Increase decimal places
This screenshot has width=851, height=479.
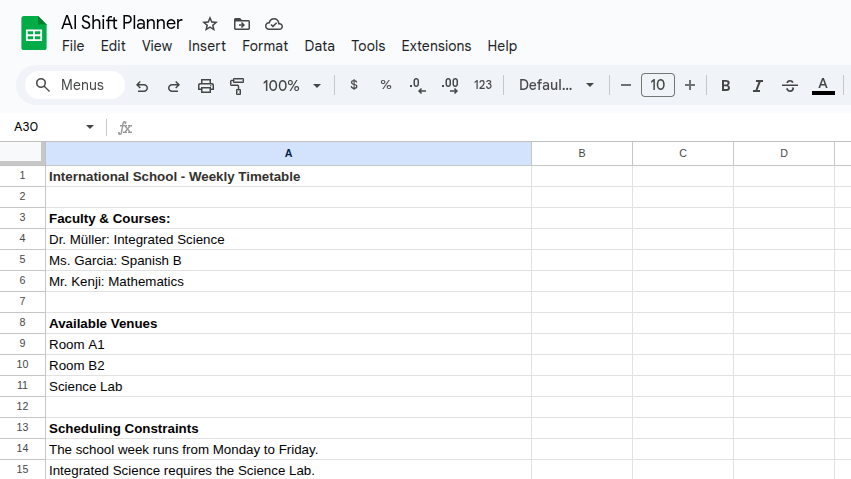click(x=450, y=85)
